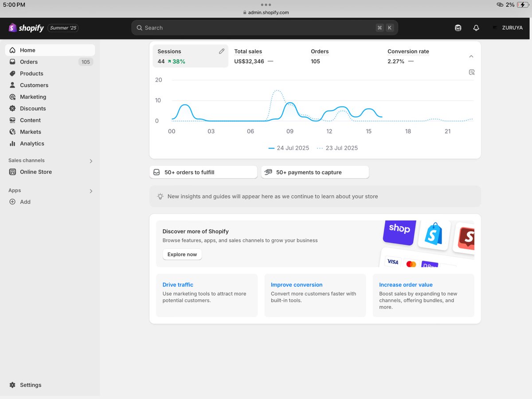Click the Orders 105 count badge
Screen dimensions: 532x399
(86, 62)
